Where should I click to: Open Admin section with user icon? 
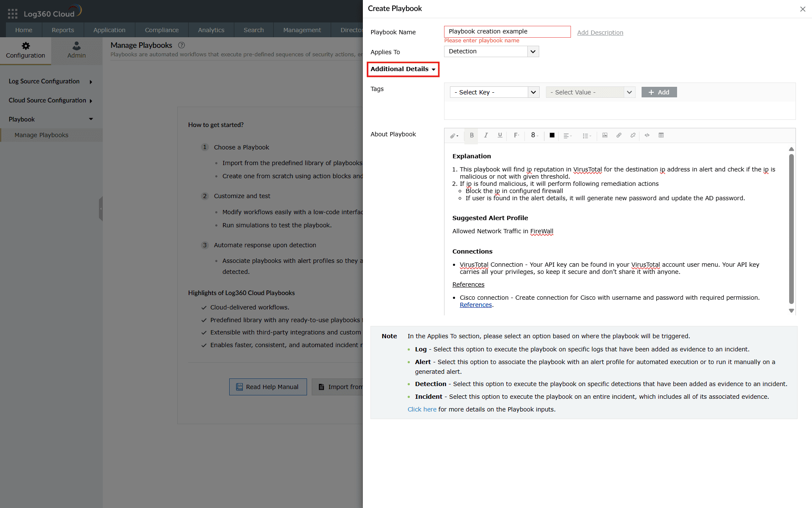(x=77, y=50)
